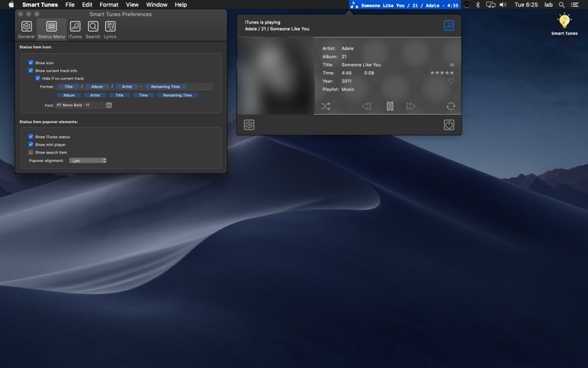Pause the current track

point(390,106)
